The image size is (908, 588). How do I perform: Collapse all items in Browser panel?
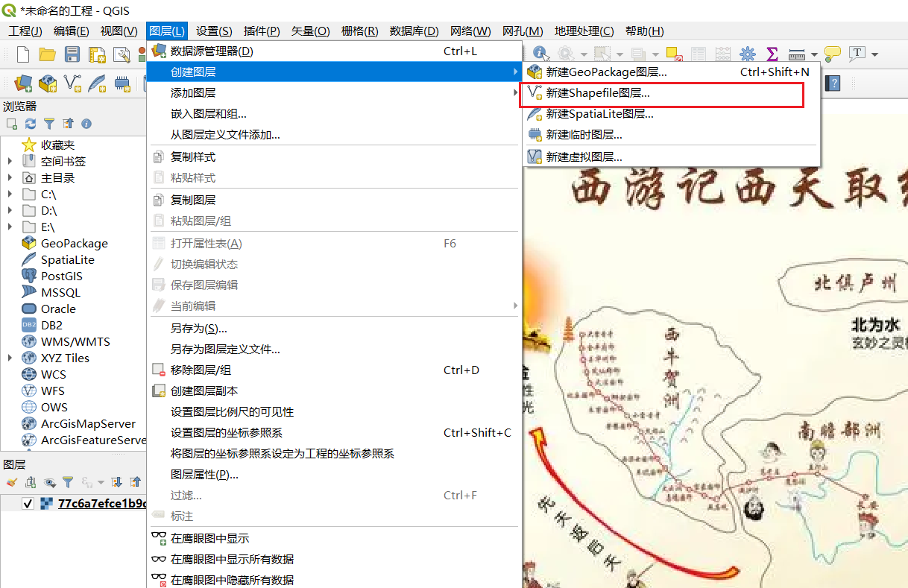[68, 124]
